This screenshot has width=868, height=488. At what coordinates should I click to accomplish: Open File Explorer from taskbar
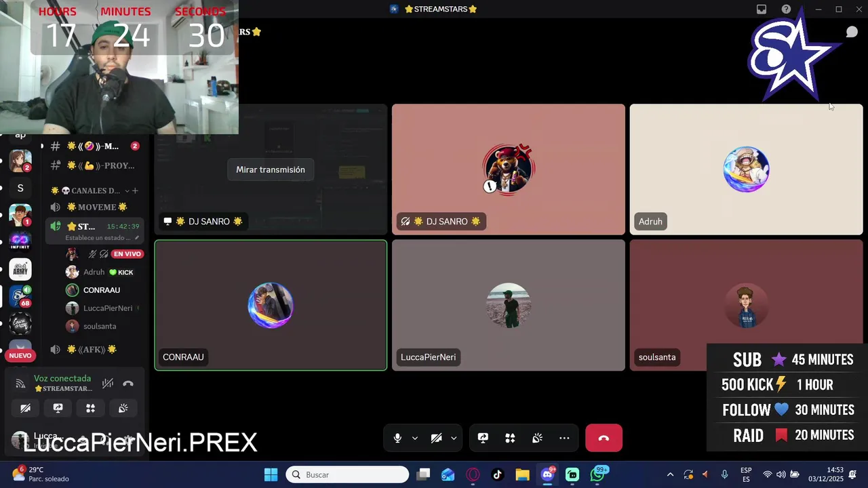522,474
